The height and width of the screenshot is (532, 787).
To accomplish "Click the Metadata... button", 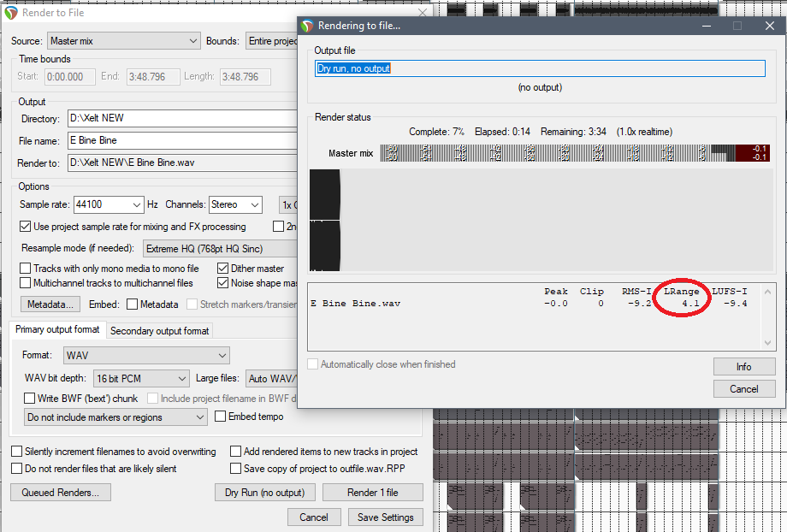I will [50, 304].
